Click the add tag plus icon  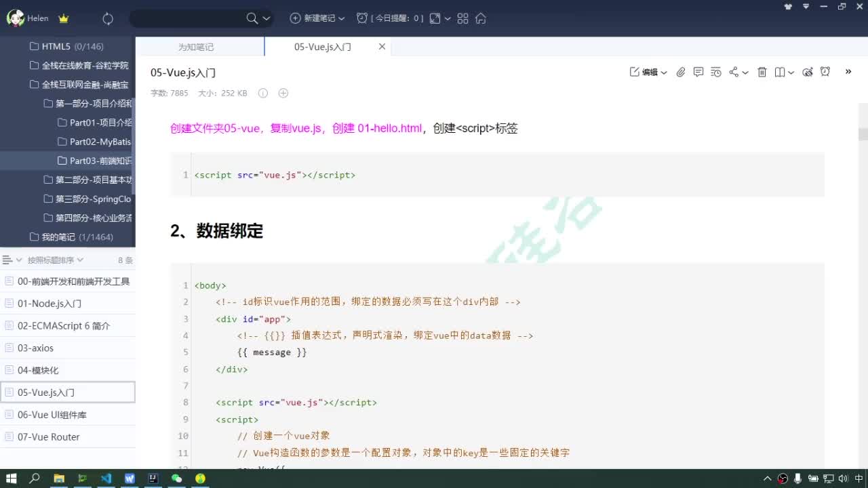283,93
